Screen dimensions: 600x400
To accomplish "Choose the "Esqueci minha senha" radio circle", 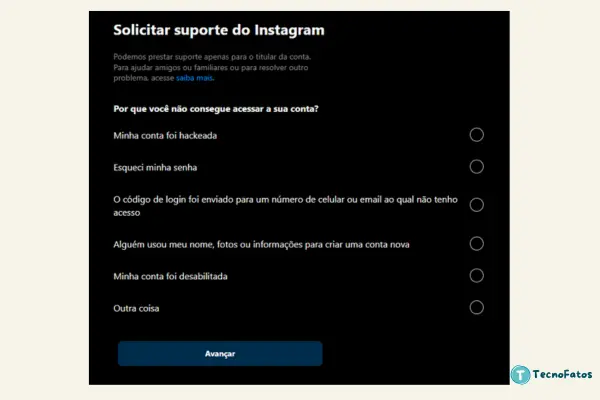I will click(476, 167).
